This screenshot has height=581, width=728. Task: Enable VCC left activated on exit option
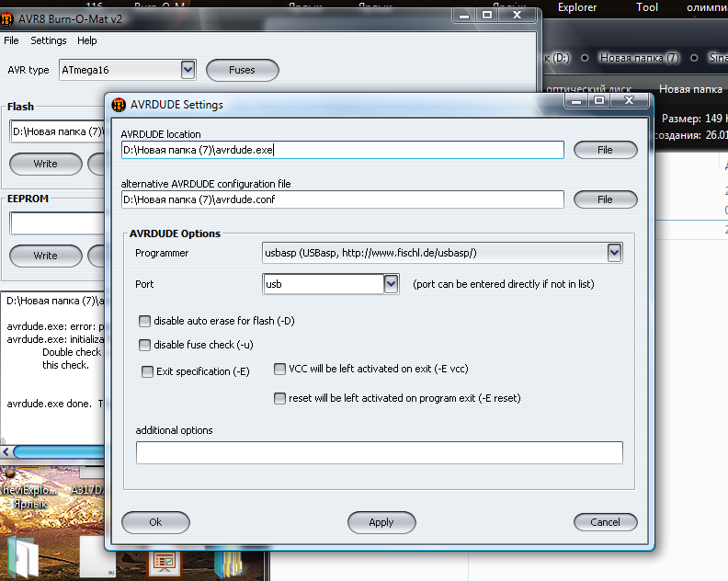click(279, 369)
